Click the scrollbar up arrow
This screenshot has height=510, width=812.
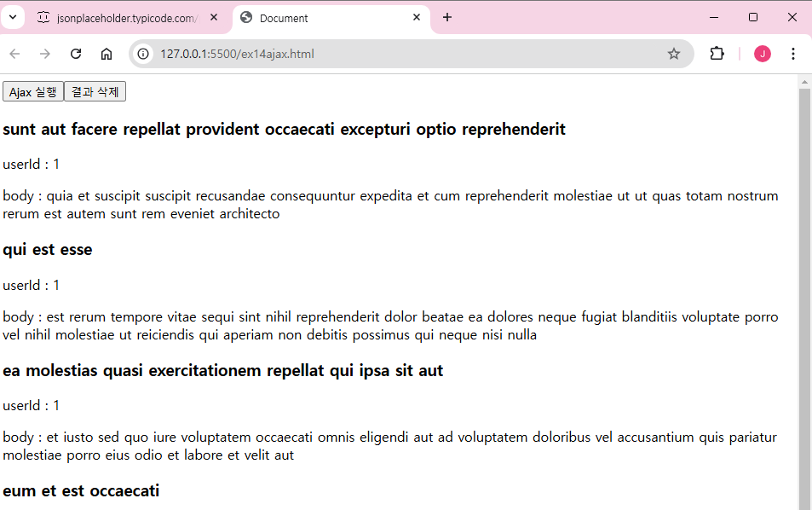[804, 82]
